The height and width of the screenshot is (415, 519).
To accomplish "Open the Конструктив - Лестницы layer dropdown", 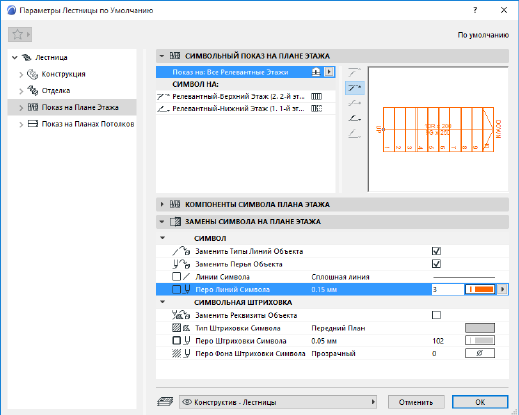I will (x=278, y=402).
